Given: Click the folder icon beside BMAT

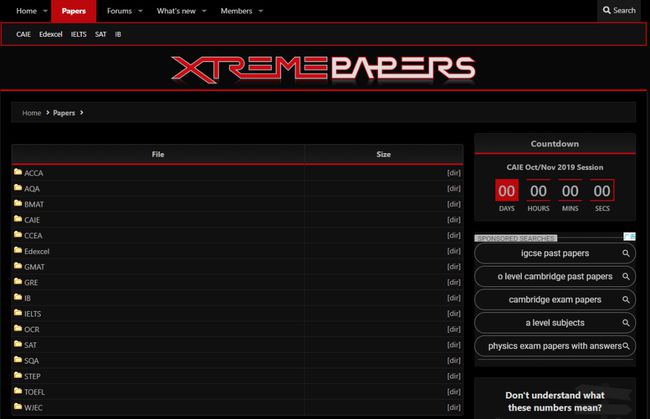Looking at the screenshot, I should coord(18,204).
